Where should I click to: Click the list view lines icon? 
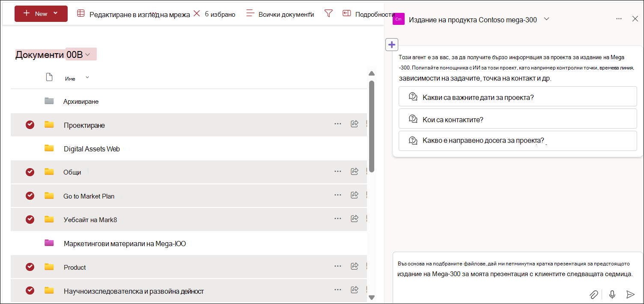[x=250, y=14]
